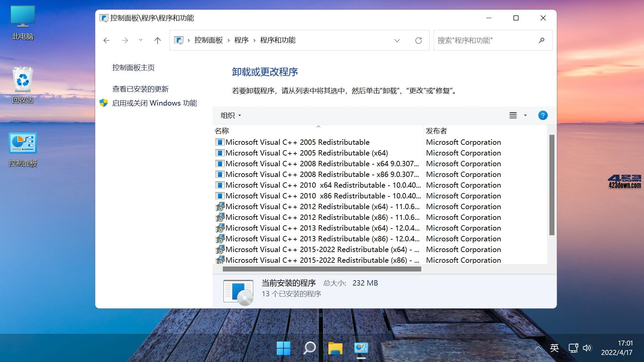Open the view options dropdown arrow
The width and height of the screenshot is (644, 362).
(525, 115)
